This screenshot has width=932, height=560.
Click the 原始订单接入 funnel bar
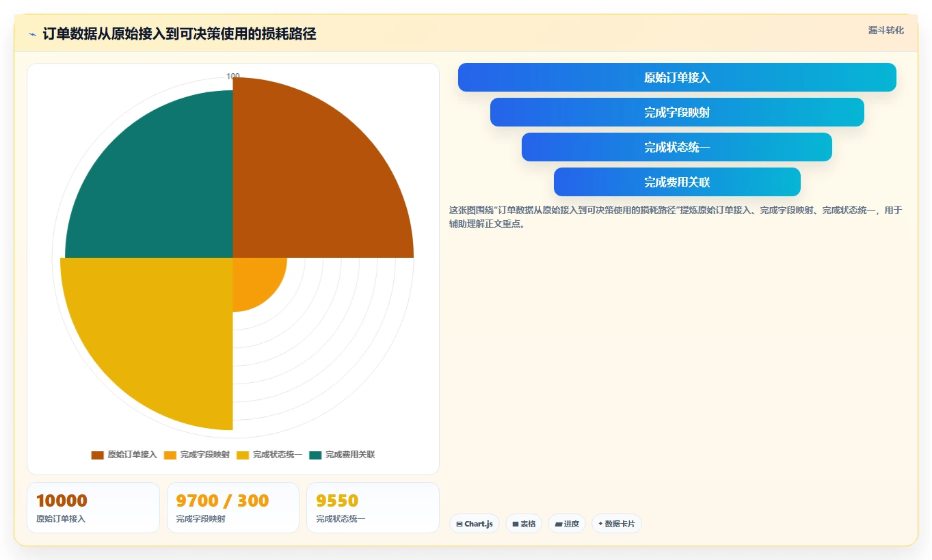tap(677, 77)
